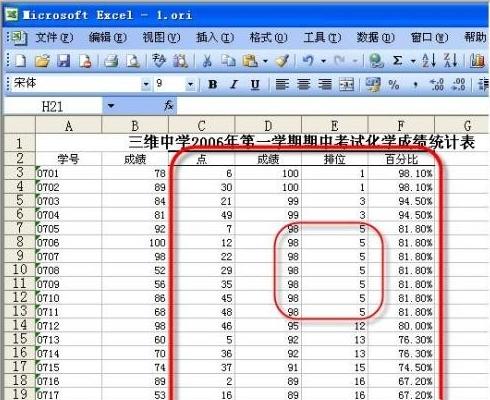Click the New blank workbook icon
Image resolution: width=490 pixels, height=400 pixels.
click(x=21, y=61)
